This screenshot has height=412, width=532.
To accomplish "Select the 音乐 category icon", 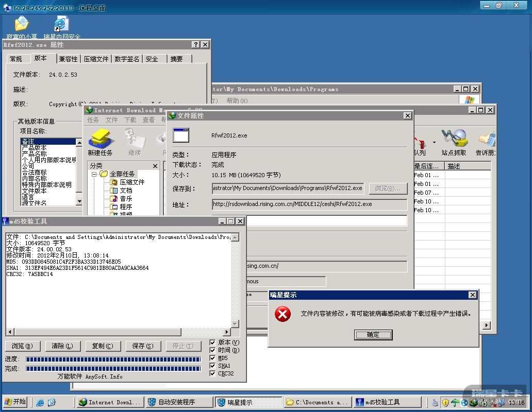I will [x=113, y=199].
